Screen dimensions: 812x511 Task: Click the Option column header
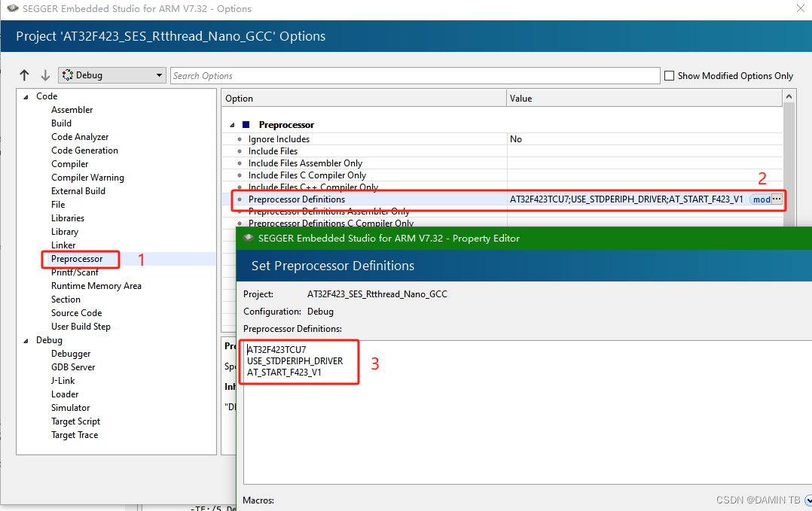[364, 99]
